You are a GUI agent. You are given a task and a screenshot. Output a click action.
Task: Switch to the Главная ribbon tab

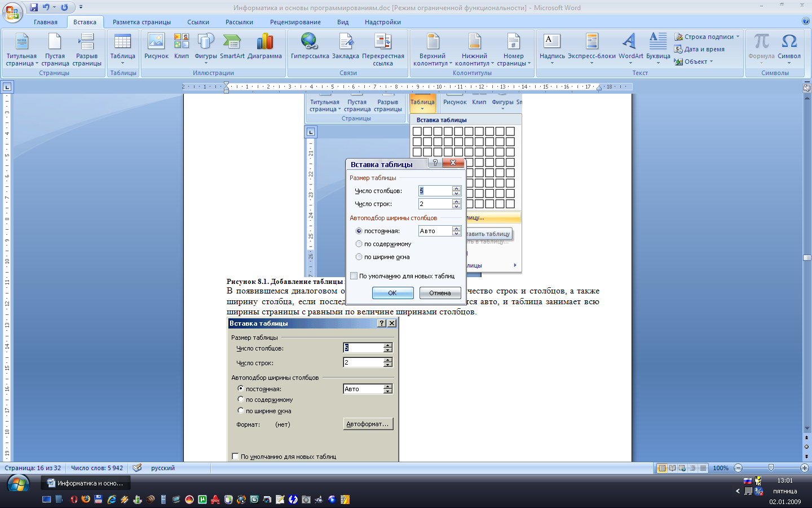46,22
